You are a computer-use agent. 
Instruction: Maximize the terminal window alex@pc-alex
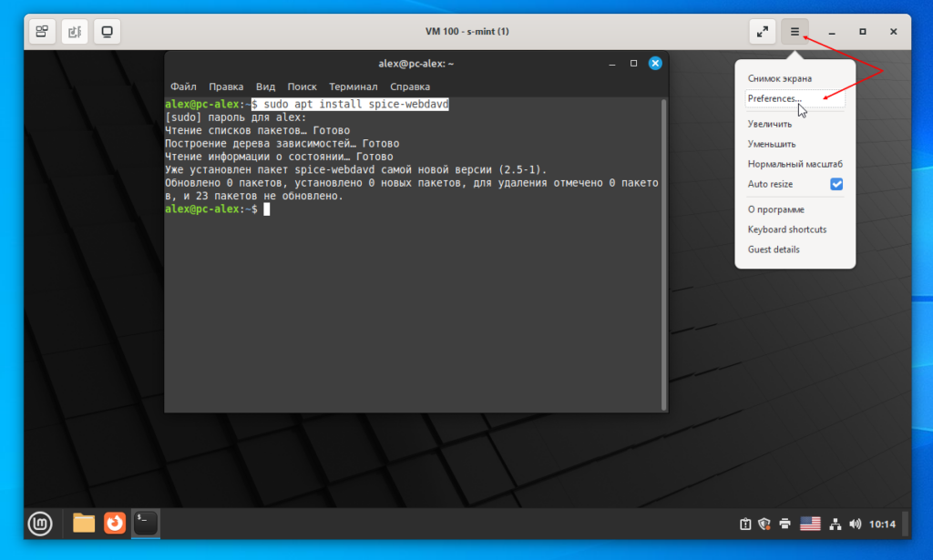(634, 64)
